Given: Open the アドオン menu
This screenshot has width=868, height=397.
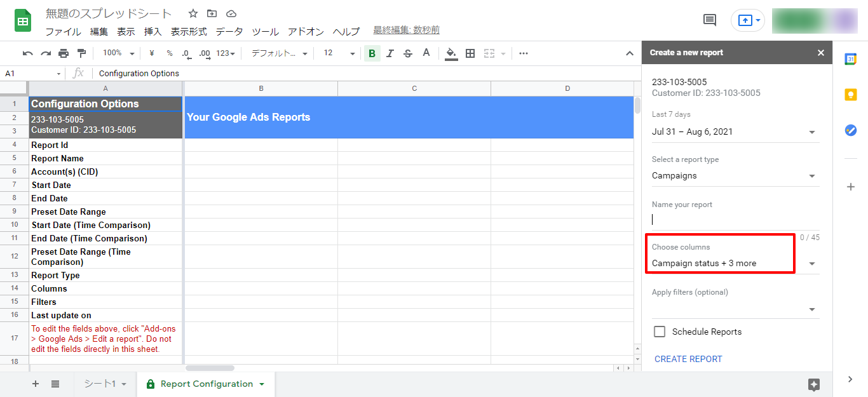Looking at the screenshot, I should point(306,31).
